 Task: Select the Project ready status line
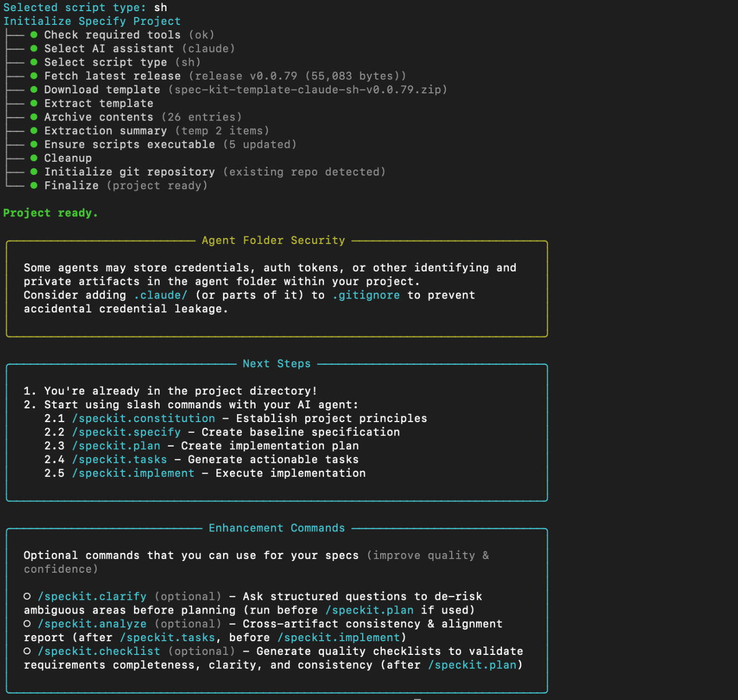(50, 213)
